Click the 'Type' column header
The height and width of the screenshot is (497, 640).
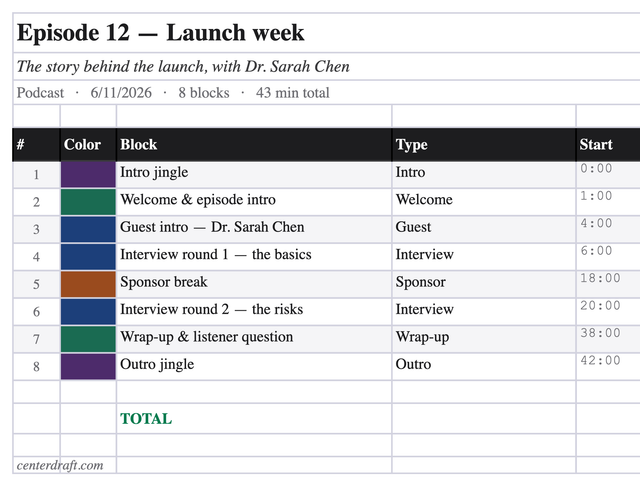point(484,144)
